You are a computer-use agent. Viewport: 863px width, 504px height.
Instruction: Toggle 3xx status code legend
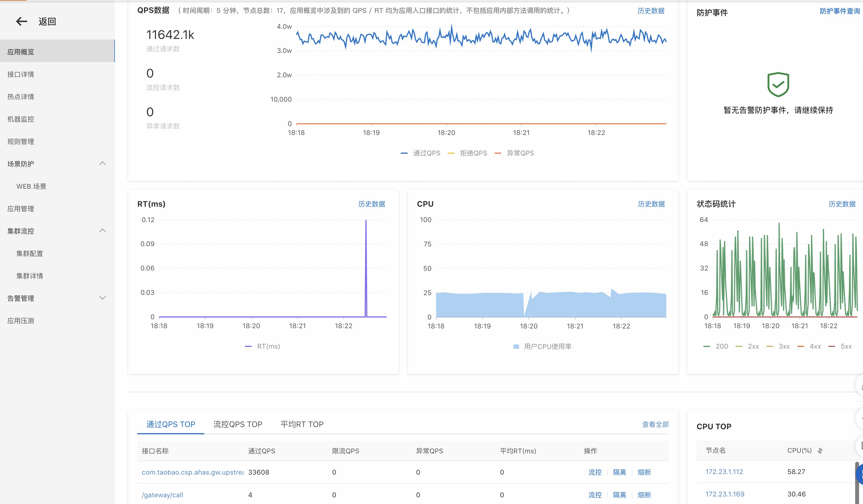point(778,346)
